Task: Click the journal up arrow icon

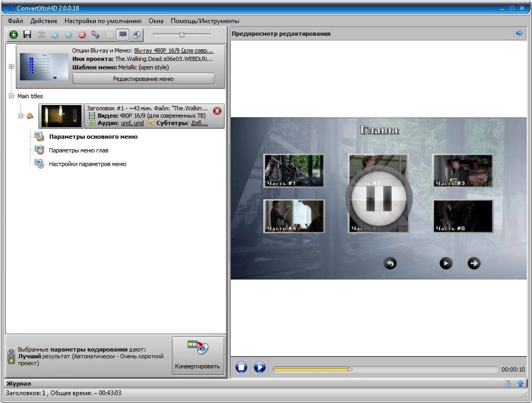Action: pyautogui.click(x=520, y=384)
